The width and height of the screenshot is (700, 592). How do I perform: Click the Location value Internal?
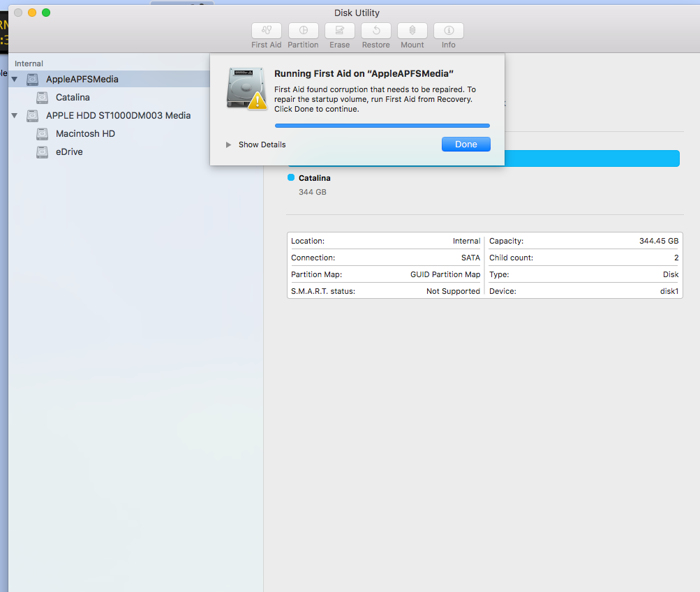(466, 241)
